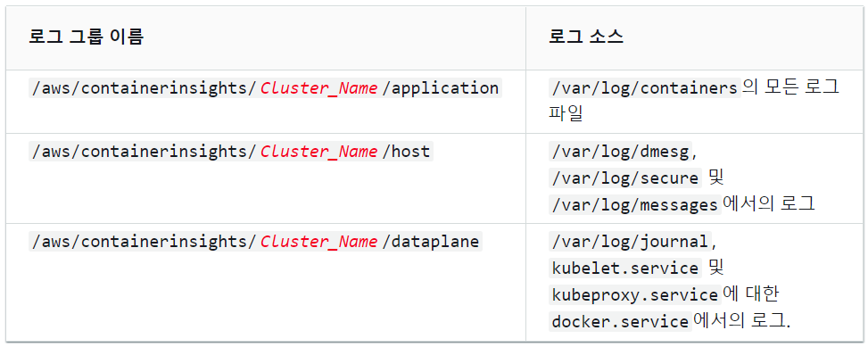Click the 로그 그룹 이름 column header
This screenshot has width=868, height=347.
click(87, 37)
